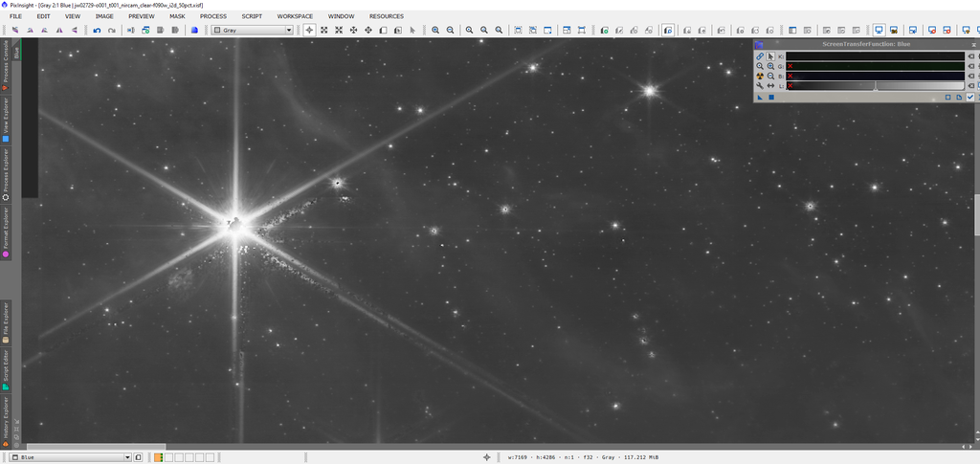This screenshot has width=980, height=464.
Task: Open the Format Explorer side tab
Action: (6, 232)
